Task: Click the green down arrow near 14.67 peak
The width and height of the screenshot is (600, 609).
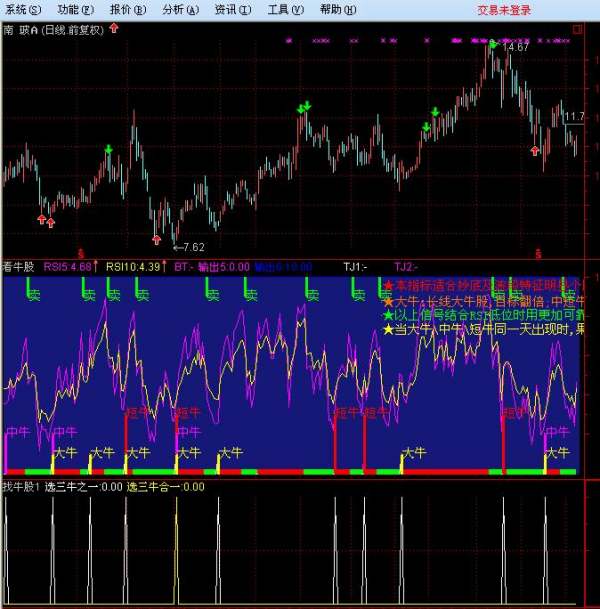Action: click(x=494, y=43)
